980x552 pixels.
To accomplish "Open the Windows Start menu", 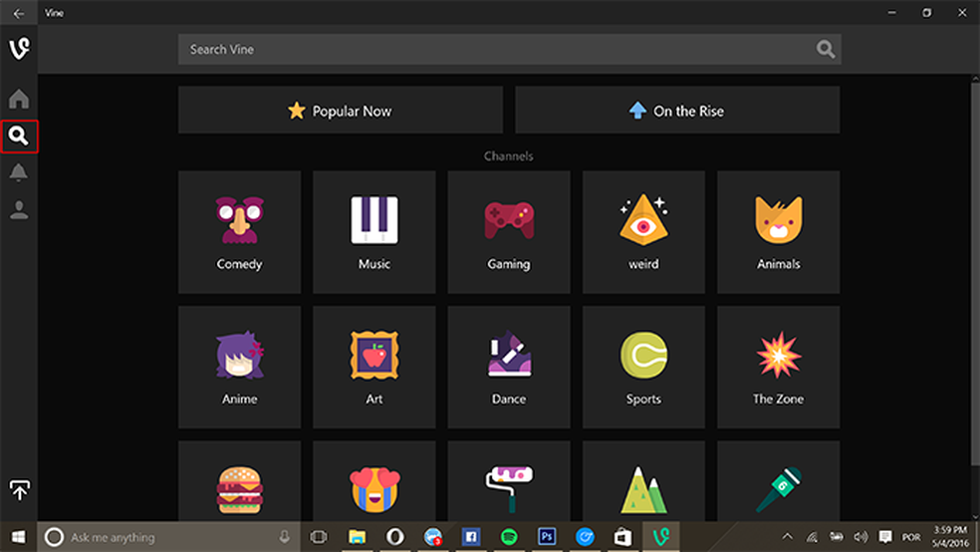I will pos(18,537).
